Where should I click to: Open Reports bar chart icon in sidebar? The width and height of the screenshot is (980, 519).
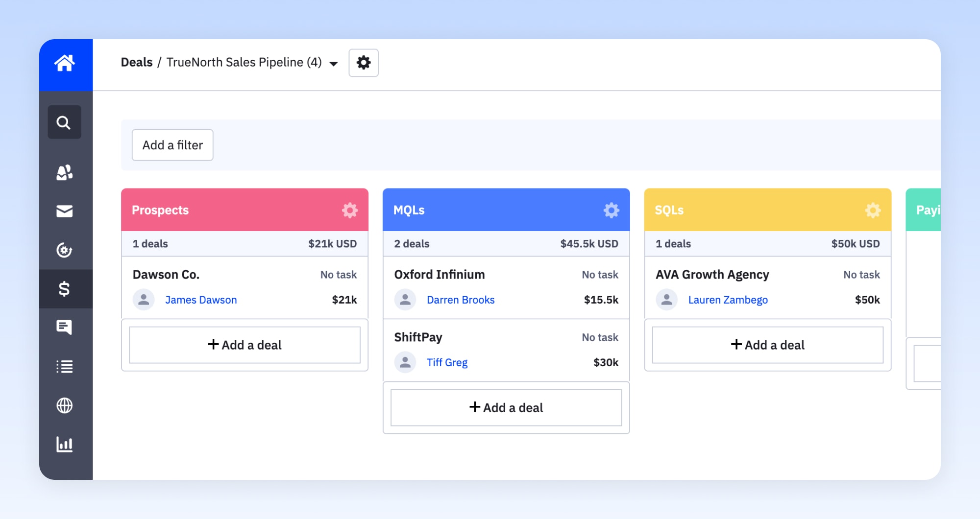point(64,445)
